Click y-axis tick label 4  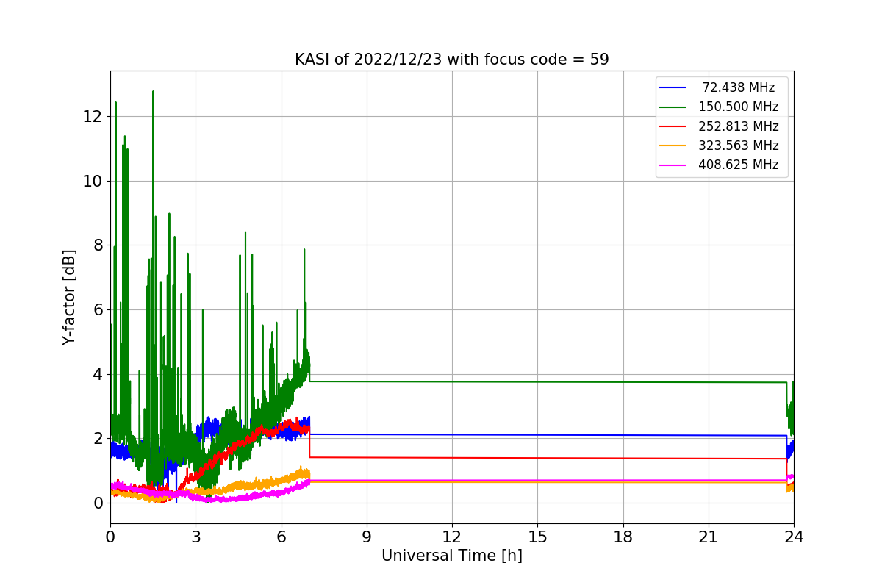97,374
